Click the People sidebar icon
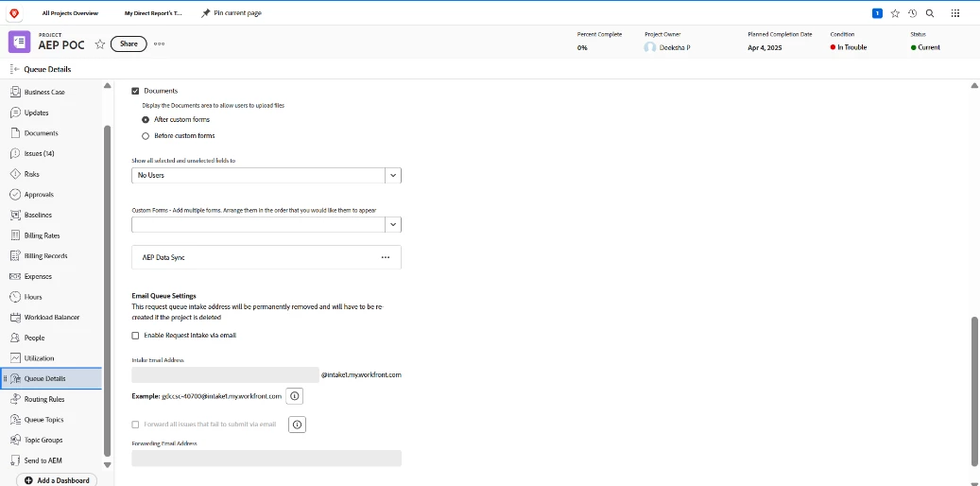The width and height of the screenshot is (980, 486). [16, 338]
